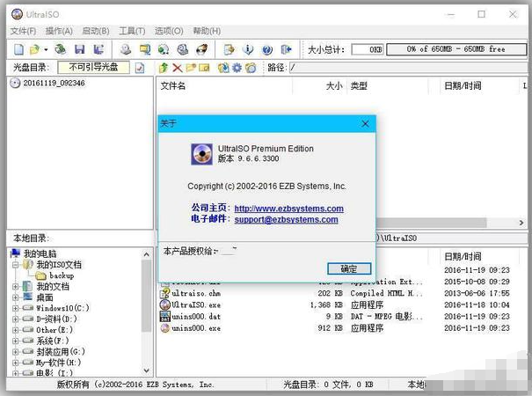
Task: Select the ultraiso.chm file row
Action: (334, 293)
